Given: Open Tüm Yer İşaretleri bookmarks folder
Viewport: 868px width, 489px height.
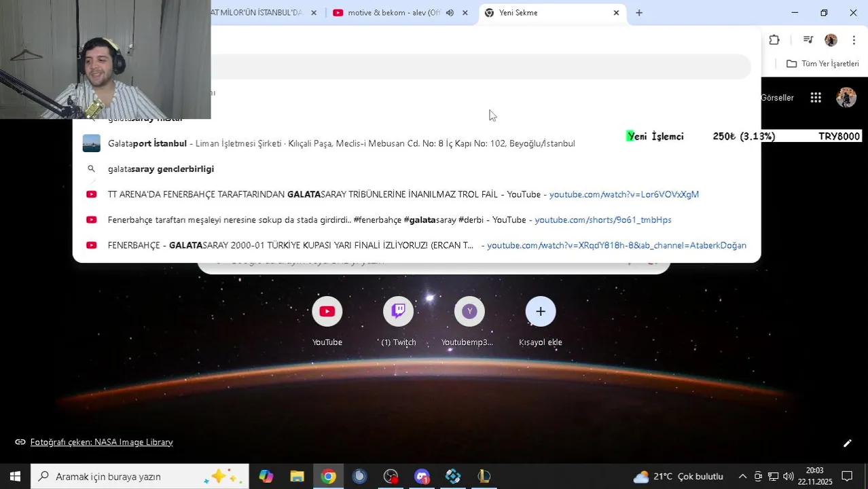Looking at the screenshot, I should [822, 64].
